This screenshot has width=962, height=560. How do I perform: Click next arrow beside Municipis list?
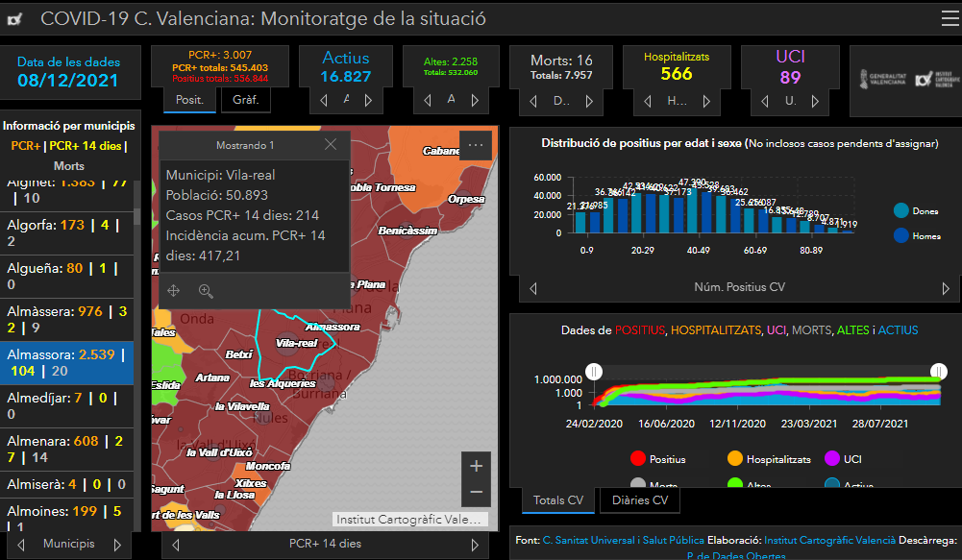tap(118, 545)
